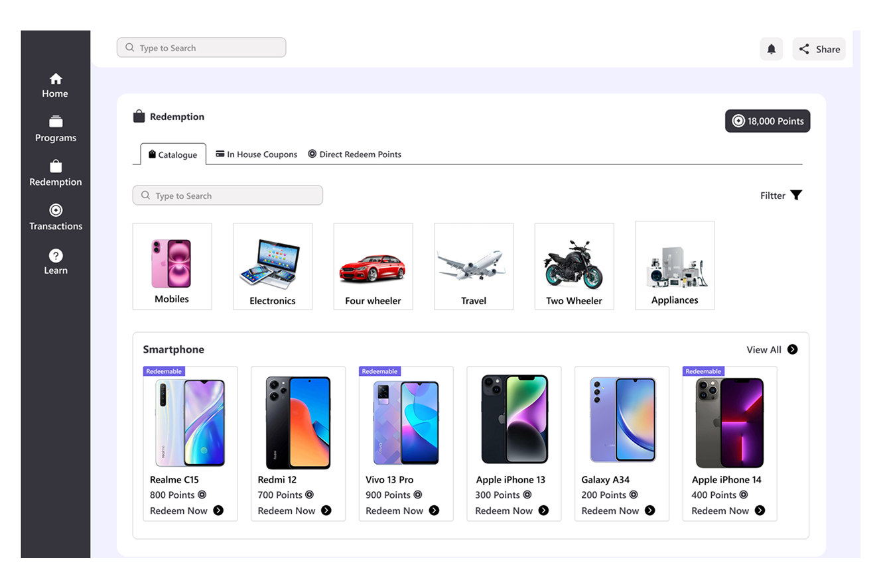Click the Vivo 13 Pro redeem arrow icon
This screenshot has height=588, width=881.
434,510
